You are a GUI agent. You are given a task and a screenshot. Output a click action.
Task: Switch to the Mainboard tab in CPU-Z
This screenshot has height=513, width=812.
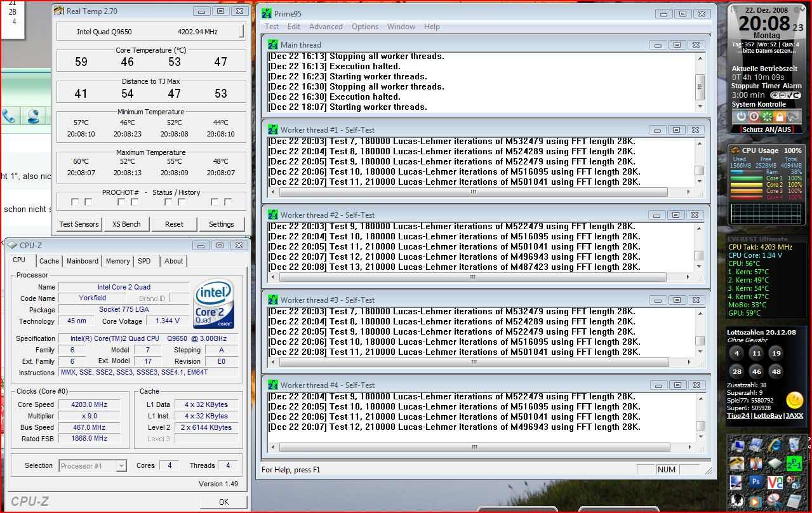tap(83, 261)
